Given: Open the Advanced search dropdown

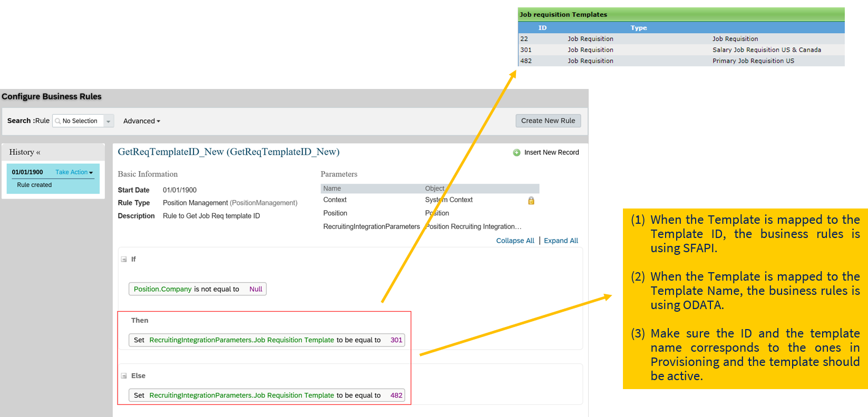Looking at the screenshot, I should coord(142,121).
